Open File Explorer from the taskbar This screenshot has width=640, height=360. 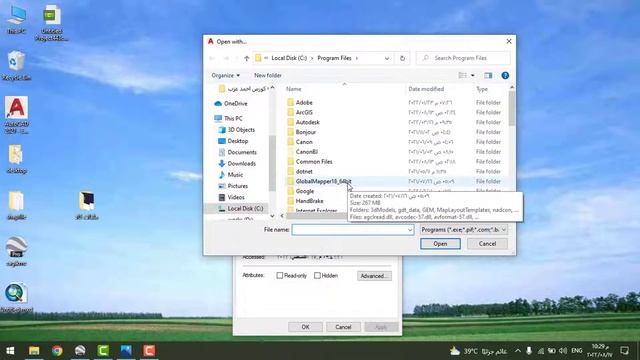(x=34, y=351)
